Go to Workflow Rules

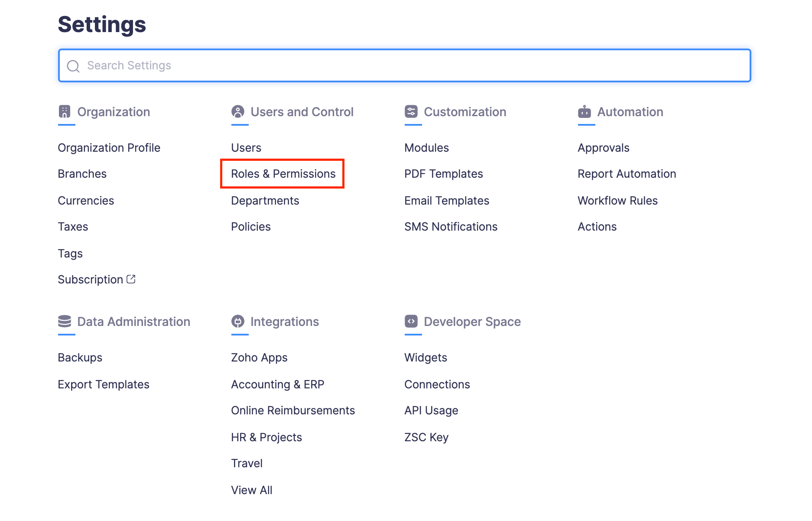coord(617,201)
